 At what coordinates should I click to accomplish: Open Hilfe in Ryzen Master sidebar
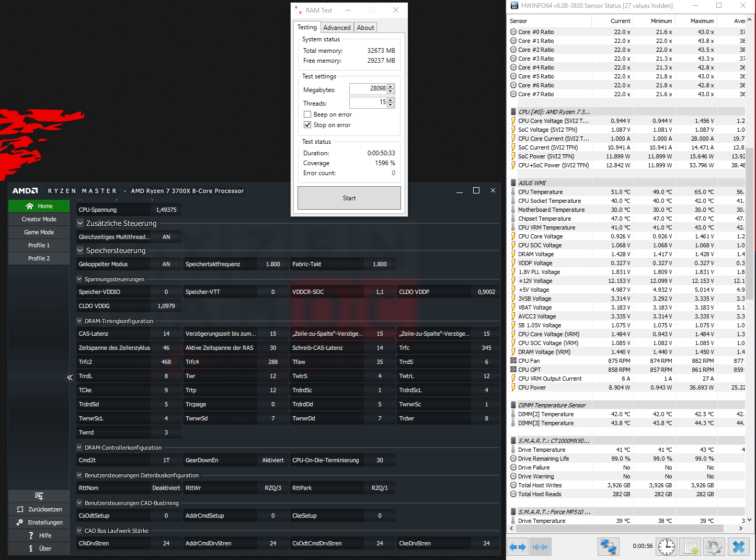39,535
